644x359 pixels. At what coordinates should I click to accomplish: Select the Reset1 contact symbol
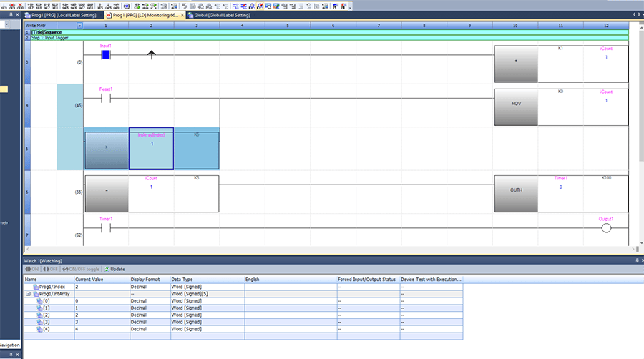pyautogui.click(x=106, y=99)
